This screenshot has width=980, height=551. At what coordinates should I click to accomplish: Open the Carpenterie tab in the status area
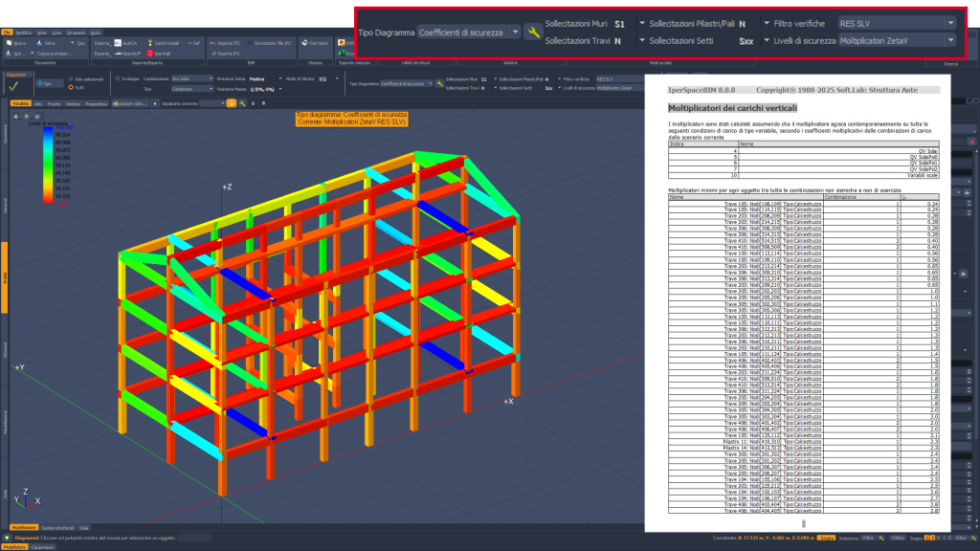tap(42, 547)
